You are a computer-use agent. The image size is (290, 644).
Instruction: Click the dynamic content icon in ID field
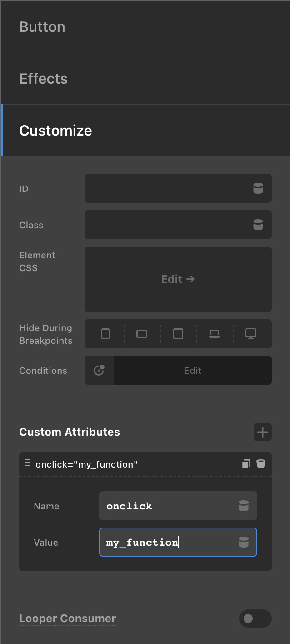pyautogui.click(x=258, y=188)
